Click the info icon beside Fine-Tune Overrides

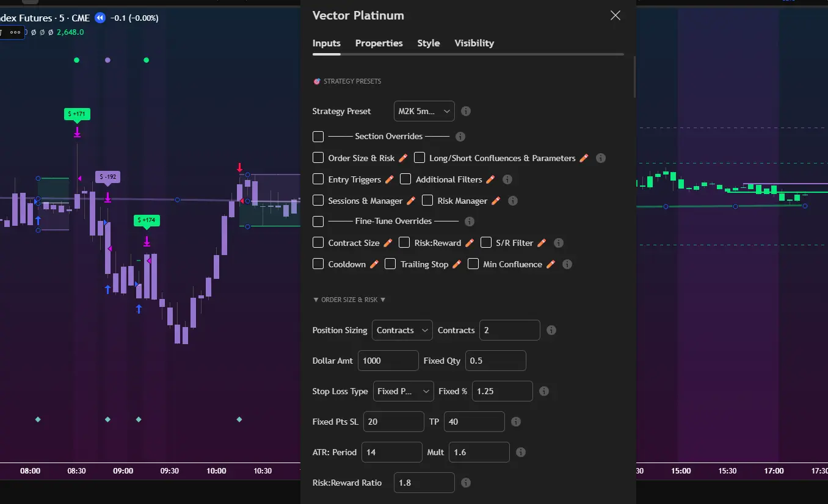[x=470, y=221]
